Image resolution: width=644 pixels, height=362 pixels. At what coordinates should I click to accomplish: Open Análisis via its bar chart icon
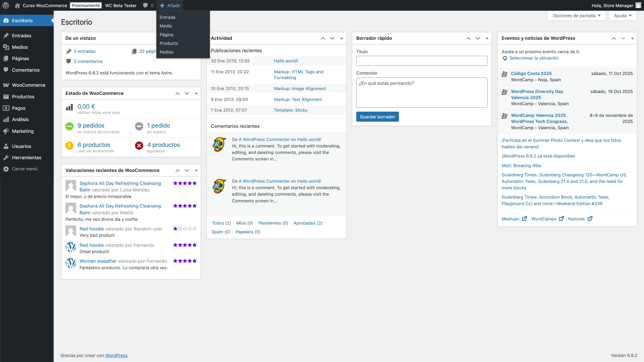pyautogui.click(x=6, y=119)
